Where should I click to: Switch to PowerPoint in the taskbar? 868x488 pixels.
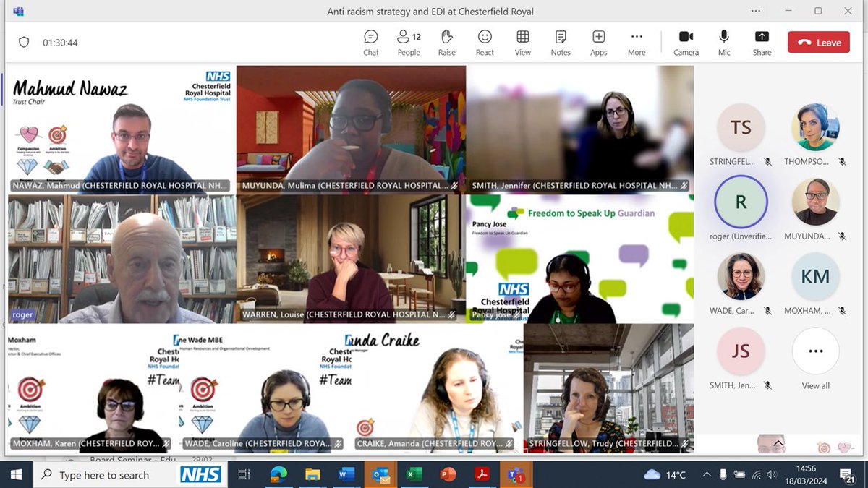pos(448,475)
